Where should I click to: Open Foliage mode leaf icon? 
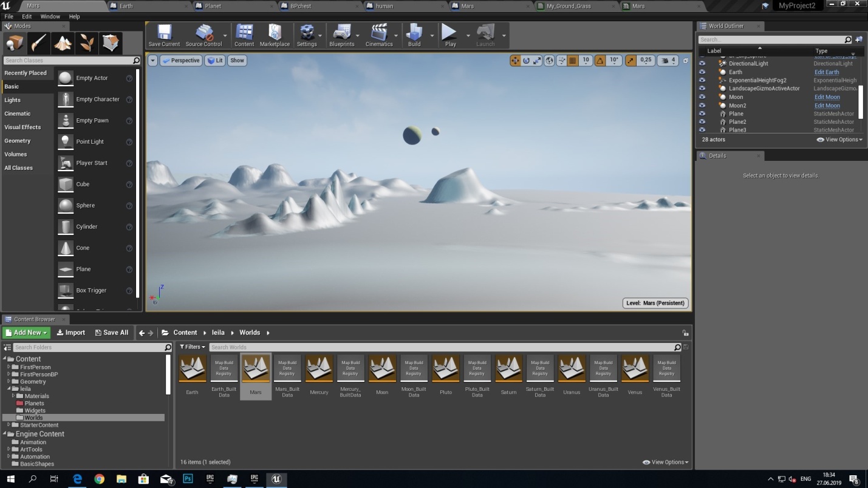point(87,43)
